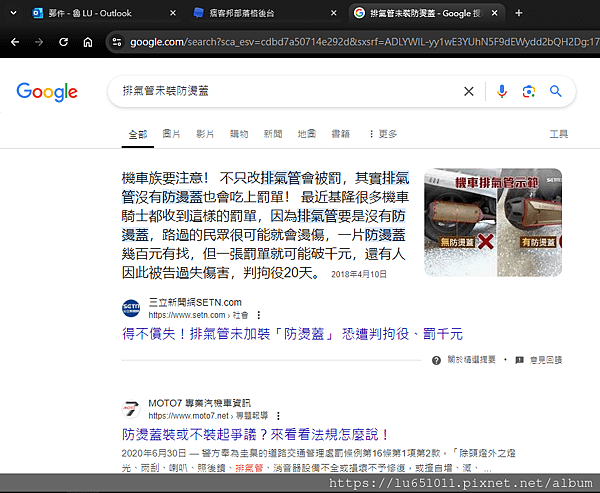Click the SETN site favicon
The height and width of the screenshot is (493, 600).
(131, 309)
